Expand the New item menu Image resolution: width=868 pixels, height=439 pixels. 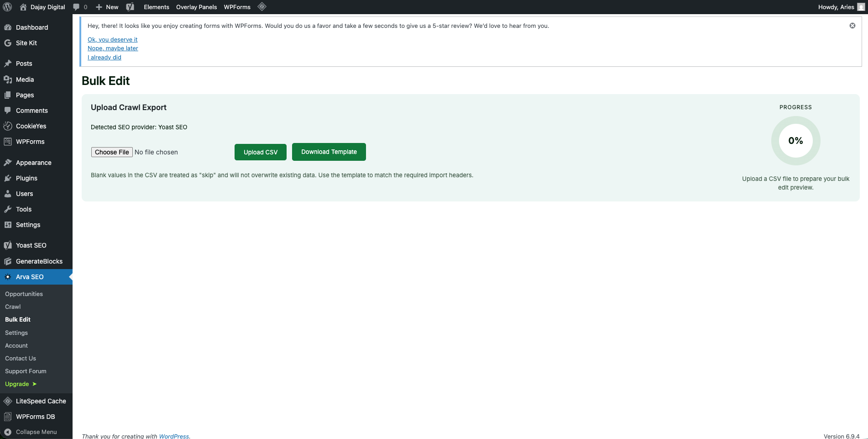pyautogui.click(x=106, y=7)
